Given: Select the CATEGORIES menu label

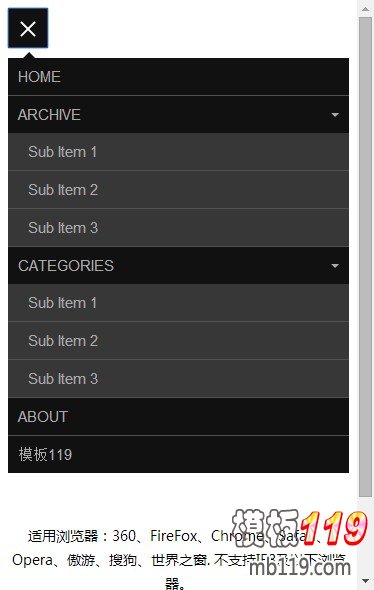Looking at the screenshot, I should pyautogui.click(x=66, y=266).
